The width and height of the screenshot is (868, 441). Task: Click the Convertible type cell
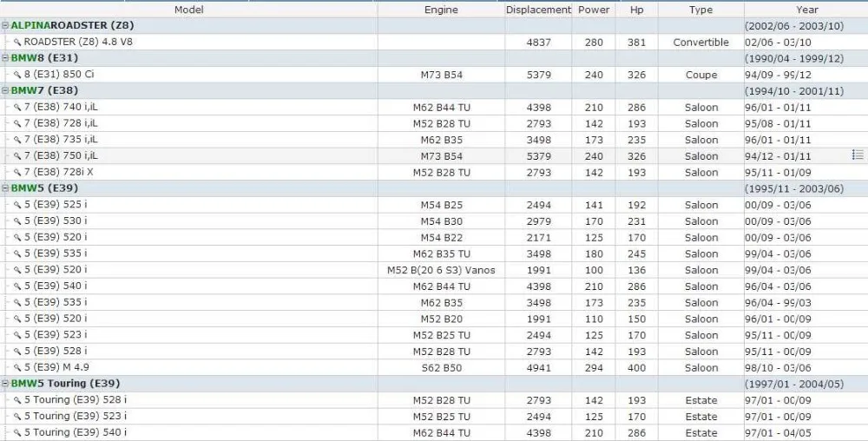pos(700,42)
